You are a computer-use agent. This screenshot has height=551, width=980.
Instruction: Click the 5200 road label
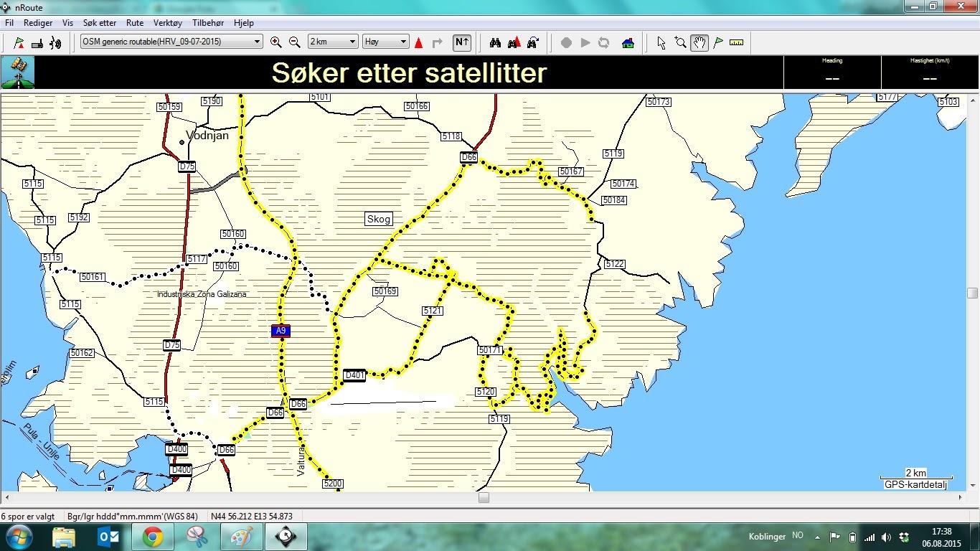pos(333,484)
